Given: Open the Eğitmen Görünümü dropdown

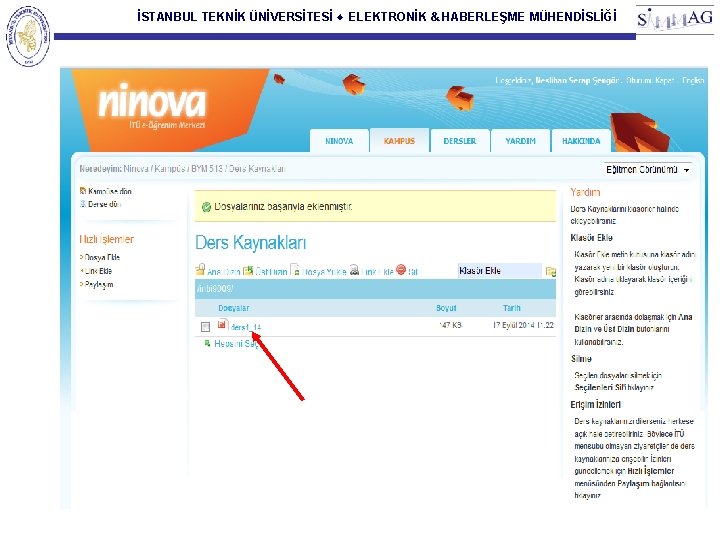Looking at the screenshot, I should 647,169.
